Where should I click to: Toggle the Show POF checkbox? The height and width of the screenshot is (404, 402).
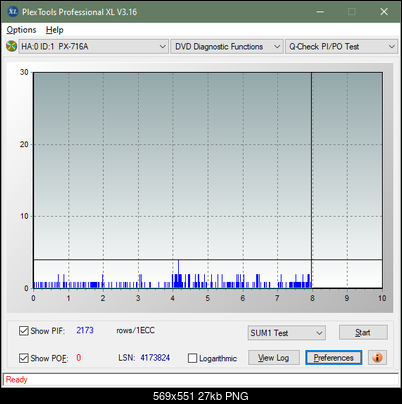pyautogui.click(x=24, y=358)
